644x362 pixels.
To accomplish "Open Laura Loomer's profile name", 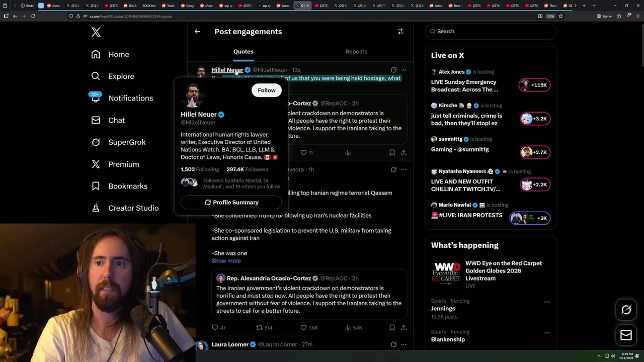I will point(230,344).
